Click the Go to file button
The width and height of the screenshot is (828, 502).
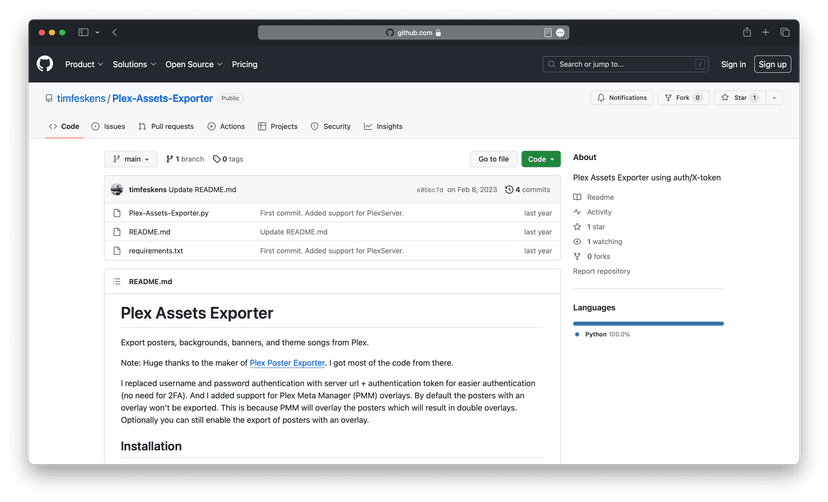coord(493,159)
